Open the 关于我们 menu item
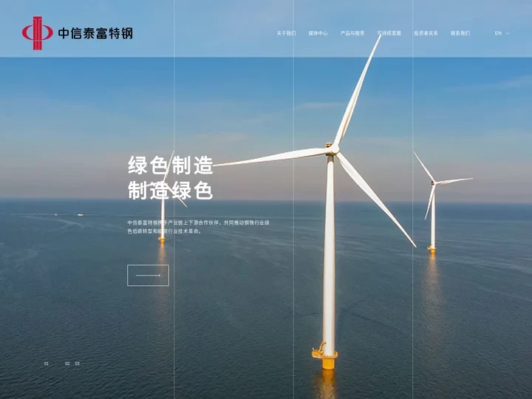Image resolution: width=532 pixels, height=399 pixels. 286,33
